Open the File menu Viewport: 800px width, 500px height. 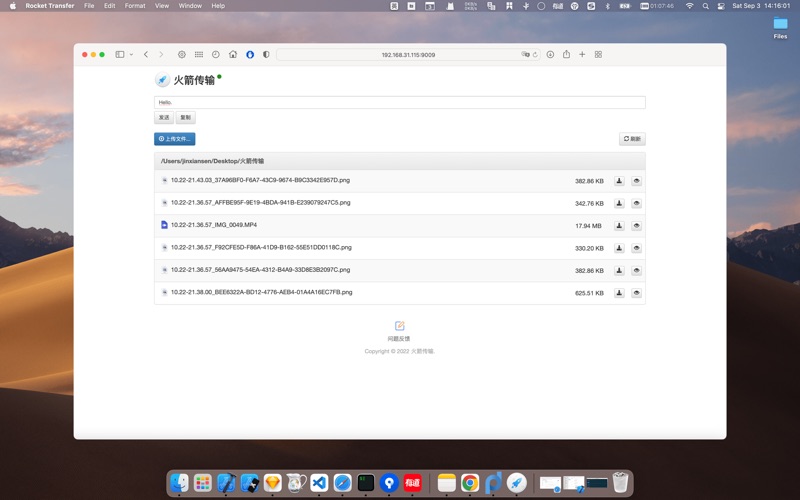89,6
